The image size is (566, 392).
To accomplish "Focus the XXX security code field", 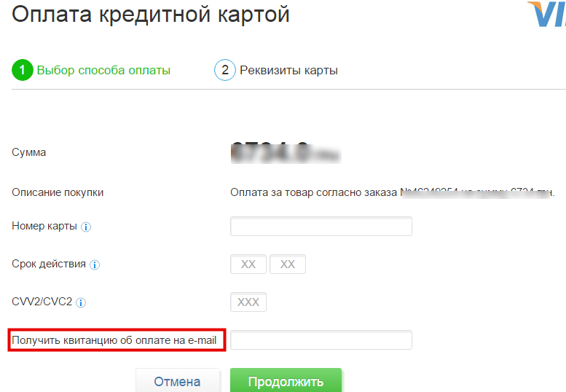I will point(248,302).
